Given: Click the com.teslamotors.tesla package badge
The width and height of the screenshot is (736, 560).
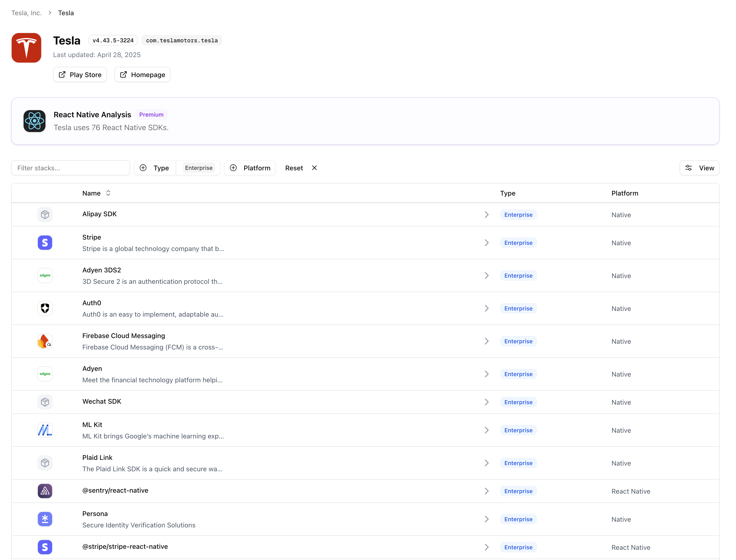Looking at the screenshot, I should [x=182, y=40].
